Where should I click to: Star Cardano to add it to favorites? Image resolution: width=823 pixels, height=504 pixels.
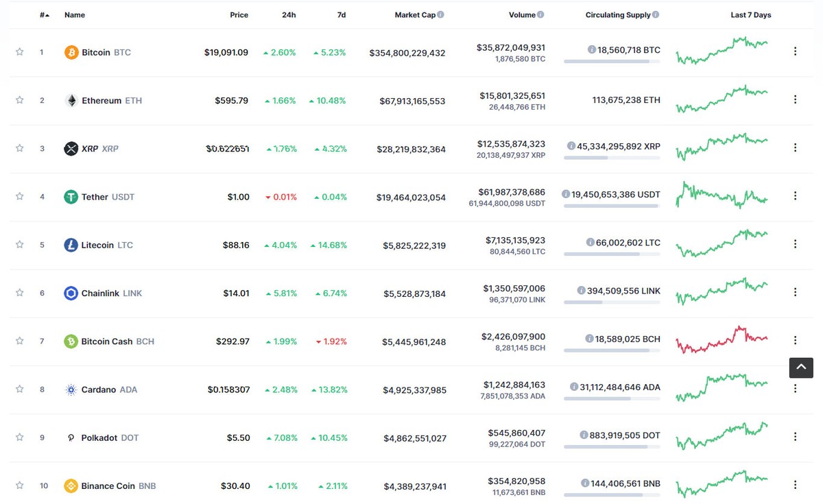[x=19, y=389]
